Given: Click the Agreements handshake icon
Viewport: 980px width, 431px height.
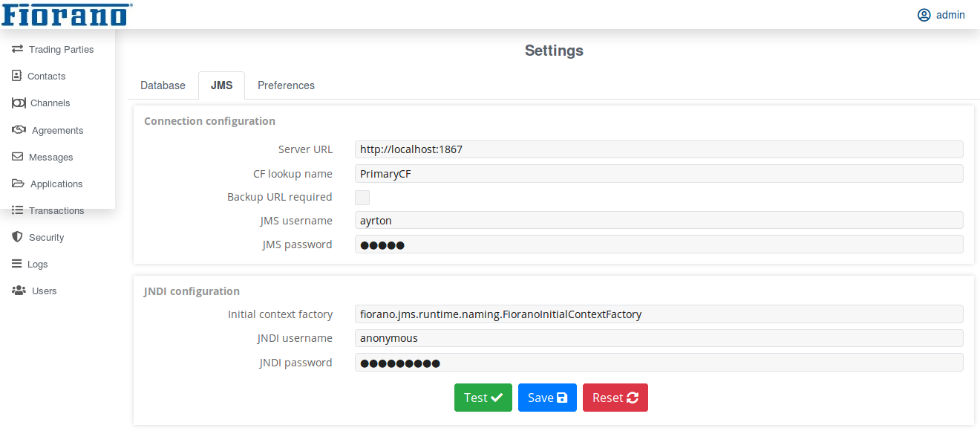Looking at the screenshot, I should pos(19,130).
